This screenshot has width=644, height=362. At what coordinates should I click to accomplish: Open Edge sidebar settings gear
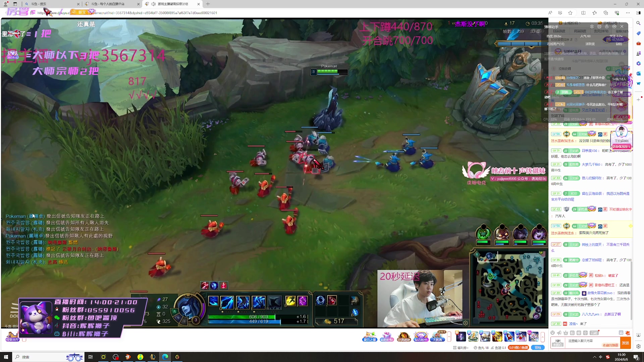638,346
